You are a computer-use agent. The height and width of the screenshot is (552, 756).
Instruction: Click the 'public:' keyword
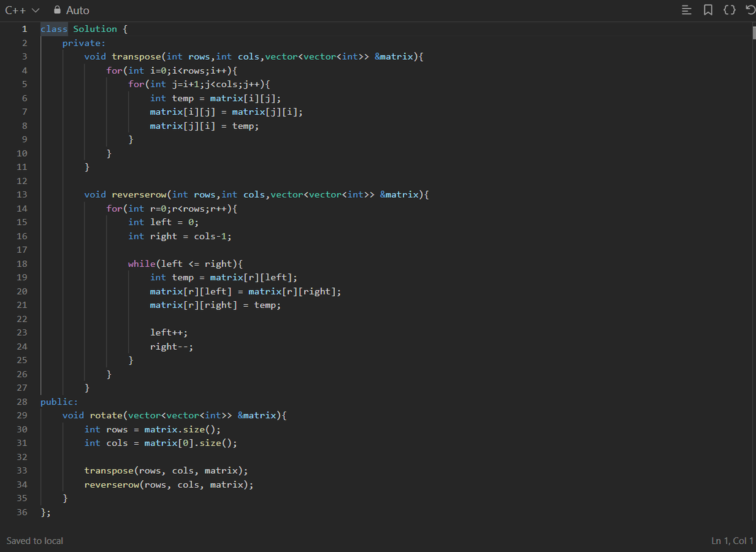click(59, 401)
